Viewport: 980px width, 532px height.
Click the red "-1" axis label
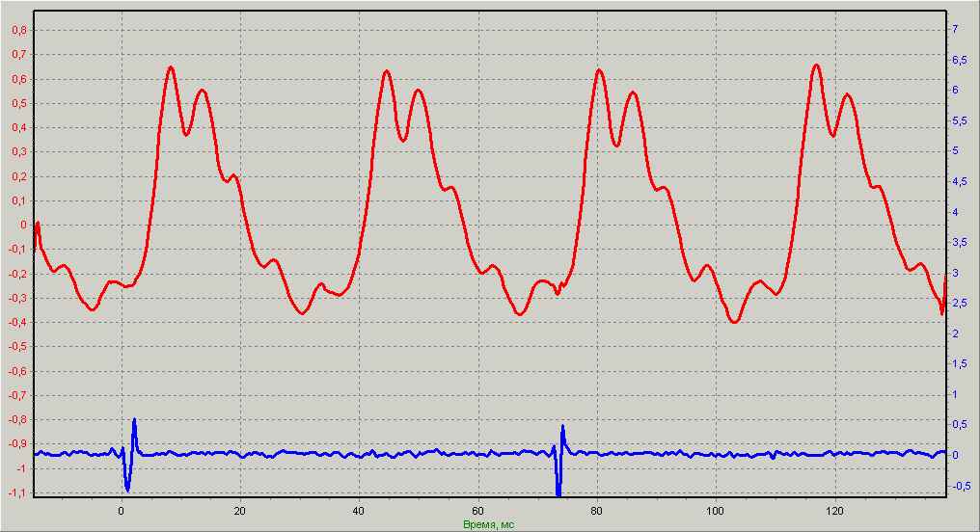point(22,468)
